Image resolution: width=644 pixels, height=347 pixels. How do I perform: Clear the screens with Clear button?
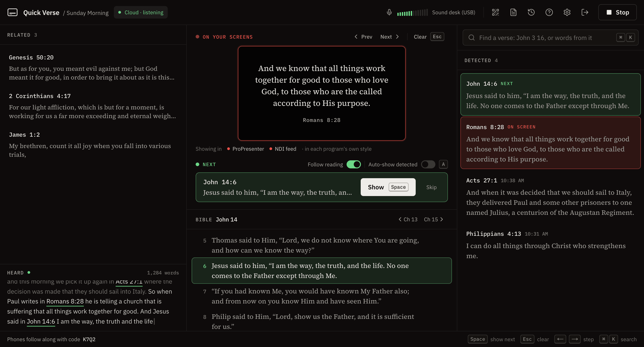pos(428,37)
